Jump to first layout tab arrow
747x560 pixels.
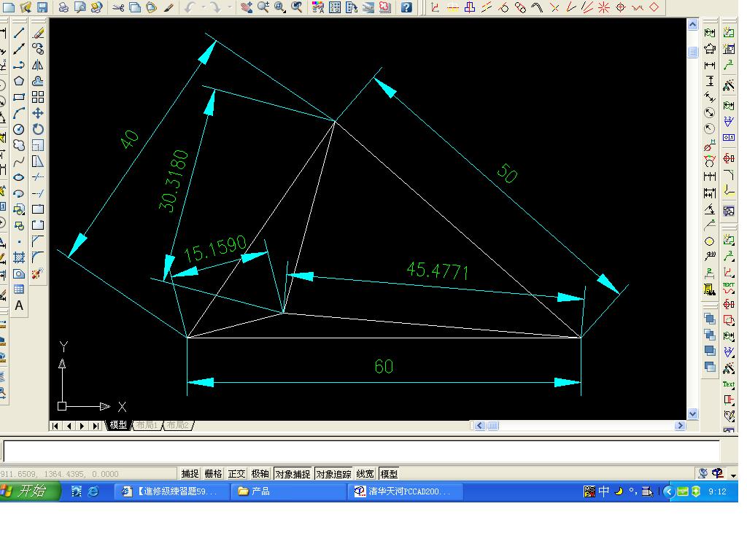55,426
